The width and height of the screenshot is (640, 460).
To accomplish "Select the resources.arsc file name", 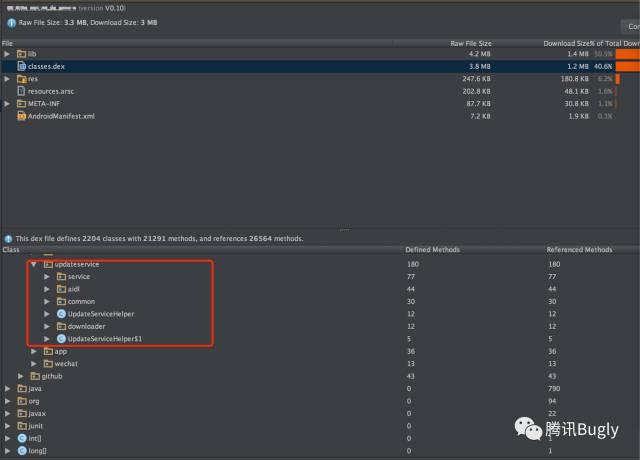I will click(51, 91).
